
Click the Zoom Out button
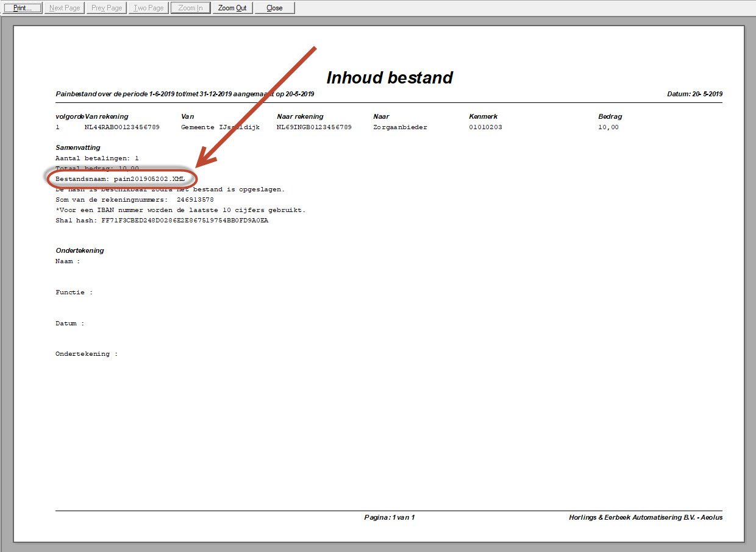tap(232, 8)
